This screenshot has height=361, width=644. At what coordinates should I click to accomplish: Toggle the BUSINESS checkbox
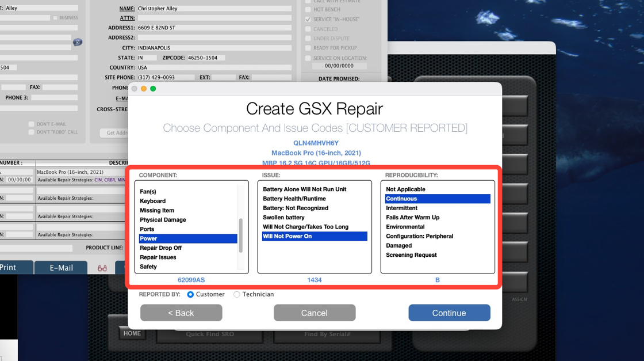[55, 18]
